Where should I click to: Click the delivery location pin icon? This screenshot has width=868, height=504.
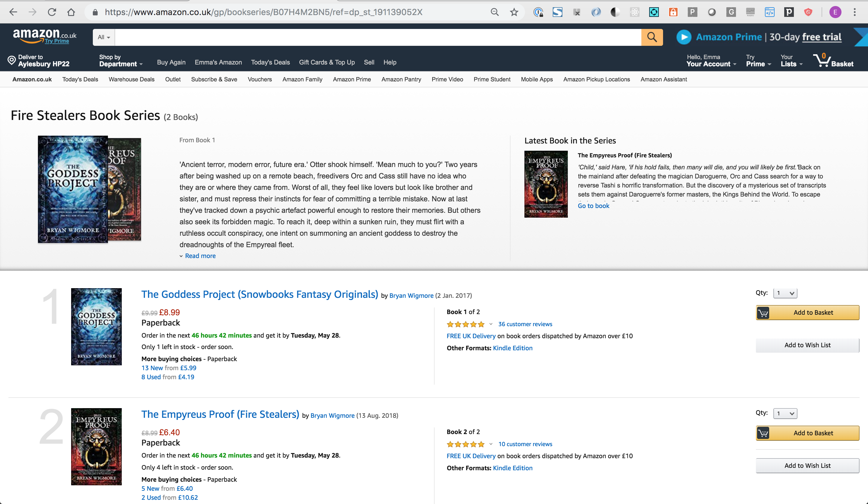click(12, 60)
